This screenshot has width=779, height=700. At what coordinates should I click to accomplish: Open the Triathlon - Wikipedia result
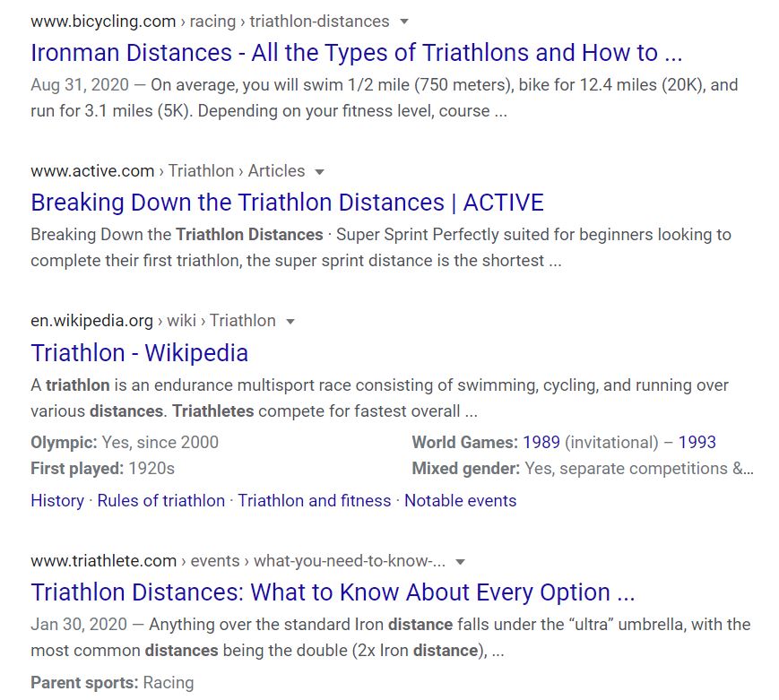coord(139,353)
